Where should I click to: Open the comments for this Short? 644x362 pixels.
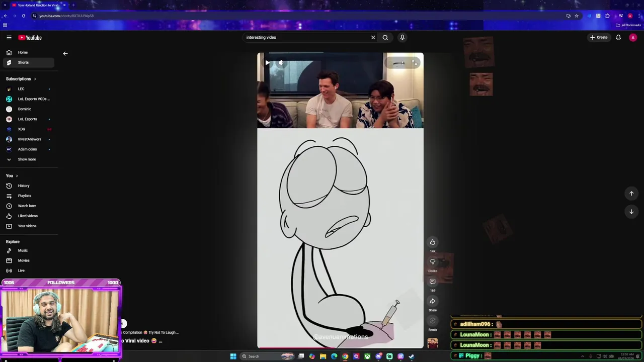pyautogui.click(x=432, y=282)
